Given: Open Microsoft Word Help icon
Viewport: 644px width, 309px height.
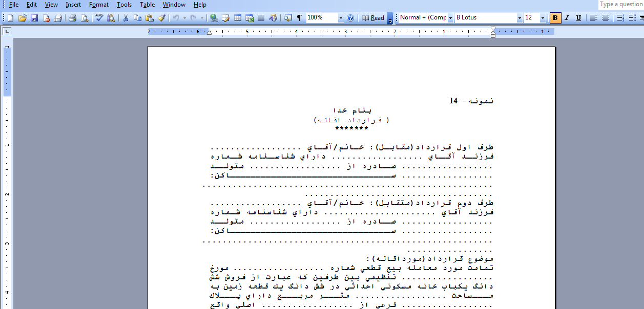Looking at the screenshot, I should click(x=350, y=18).
